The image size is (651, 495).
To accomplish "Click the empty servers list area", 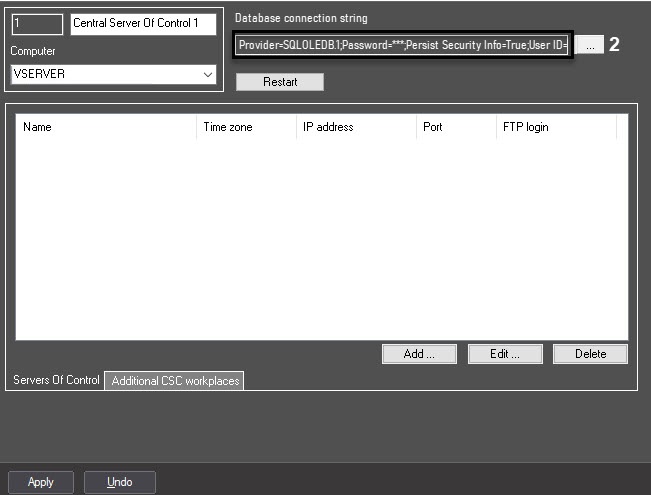I will coord(322,240).
